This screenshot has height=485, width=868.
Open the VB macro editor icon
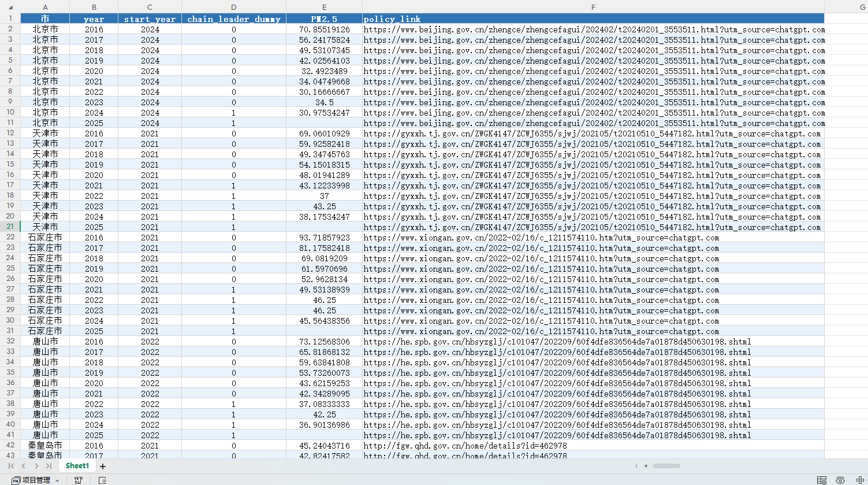pyautogui.click(x=78, y=480)
